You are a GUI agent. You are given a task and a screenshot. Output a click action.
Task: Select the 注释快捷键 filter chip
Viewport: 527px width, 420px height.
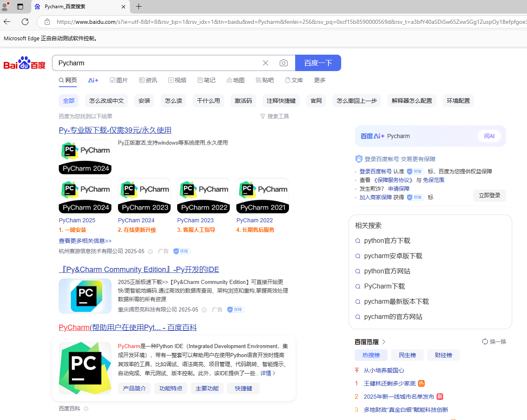tap(281, 101)
